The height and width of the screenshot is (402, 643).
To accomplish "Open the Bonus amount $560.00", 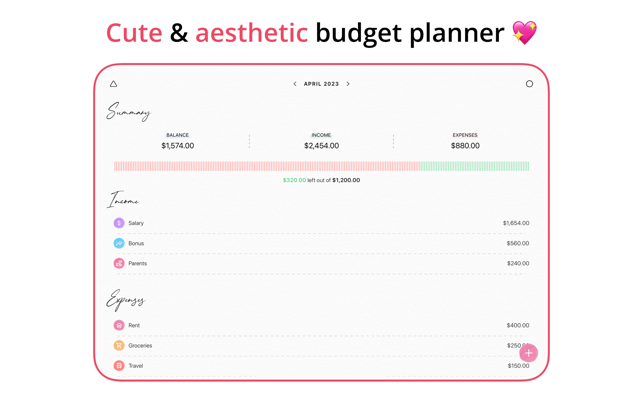I will coord(518,243).
